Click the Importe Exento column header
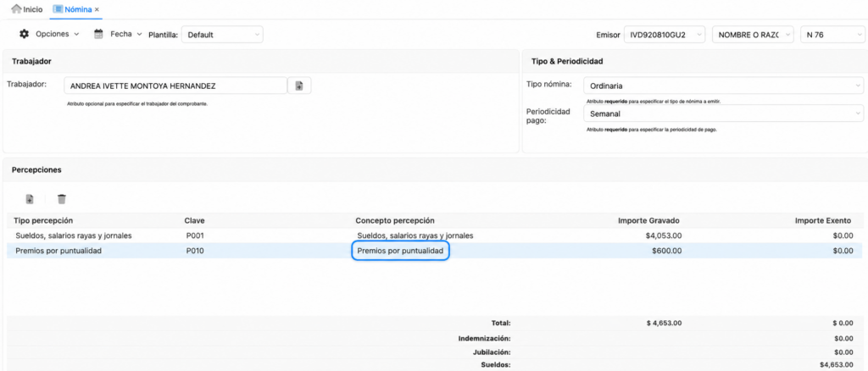This screenshot has height=371, width=868. (x=824, y=220)
